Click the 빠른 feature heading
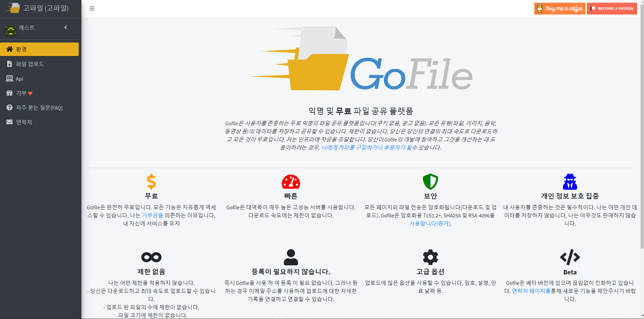Screen dimensions: 644x319 (x=291, y=196)
